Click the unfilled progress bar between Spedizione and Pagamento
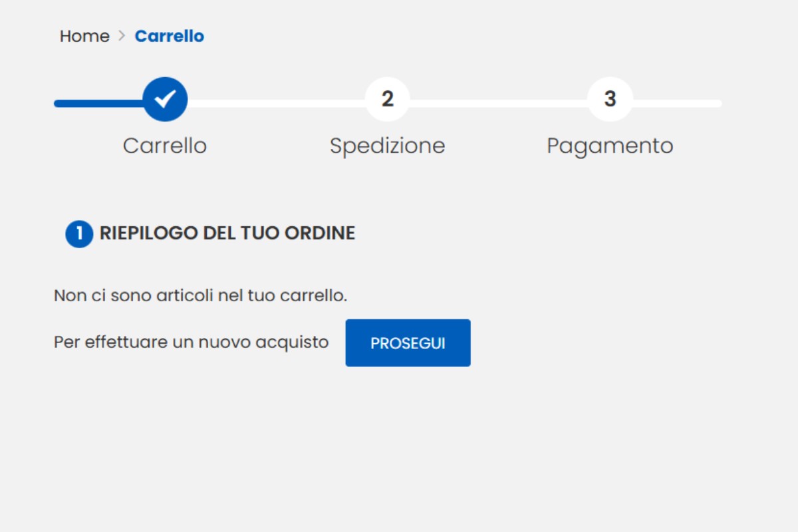 [x=499, y=103]
